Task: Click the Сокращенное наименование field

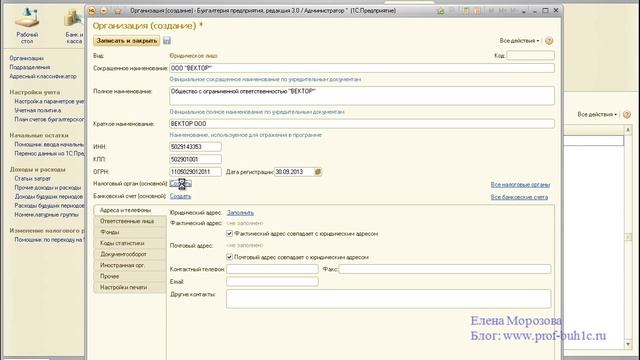Action: click(362, 68)
